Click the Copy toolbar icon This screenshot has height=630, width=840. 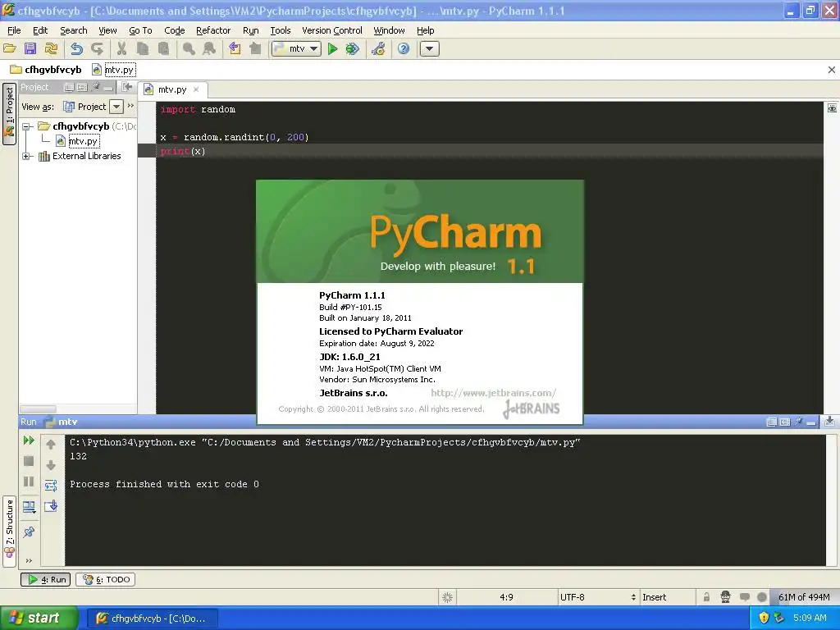click(143, 48)
